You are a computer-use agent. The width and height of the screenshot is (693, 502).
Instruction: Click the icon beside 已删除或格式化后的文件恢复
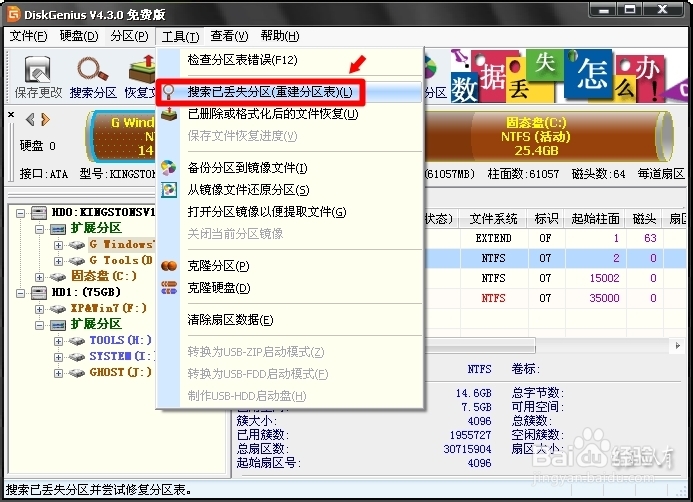point(169,114)
